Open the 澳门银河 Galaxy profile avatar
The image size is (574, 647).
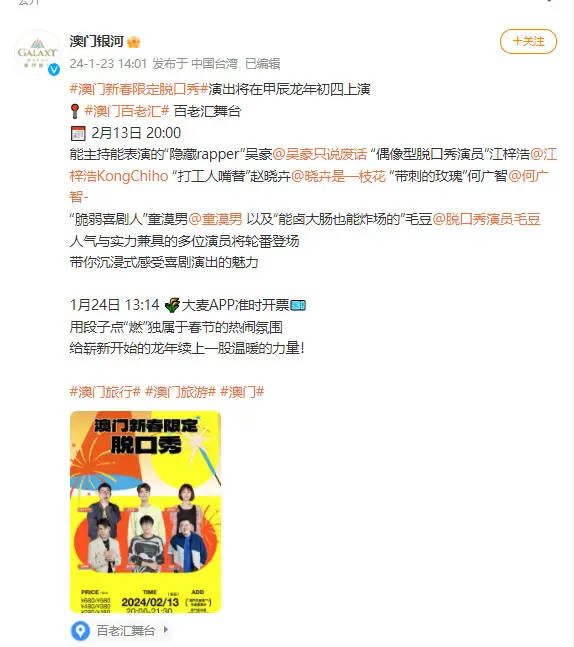click(x=37, y=52)
